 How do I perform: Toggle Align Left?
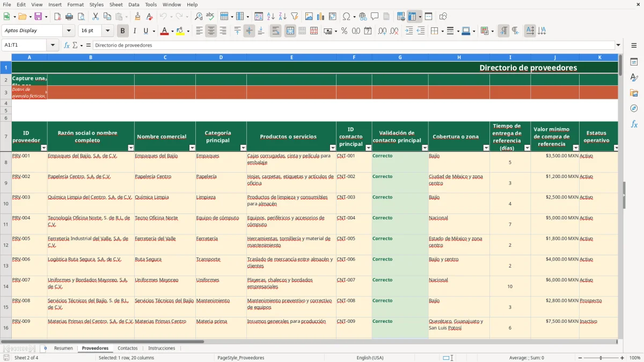click(199, 31)
